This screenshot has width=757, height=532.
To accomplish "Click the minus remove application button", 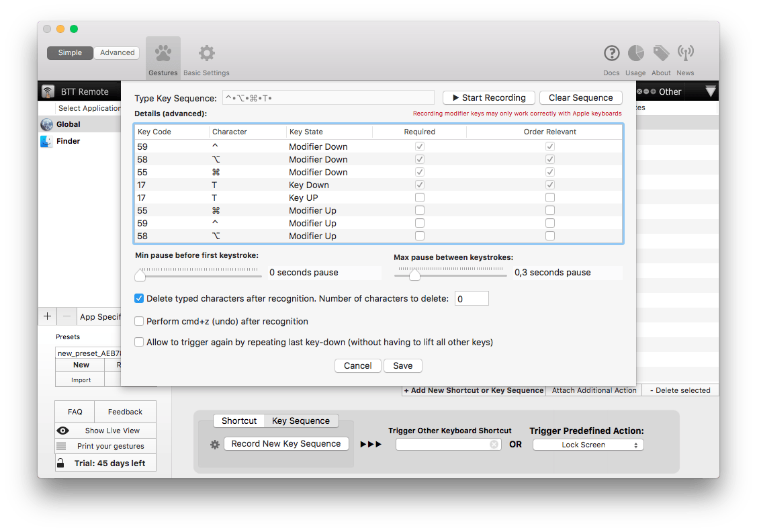I will point(66,316).
